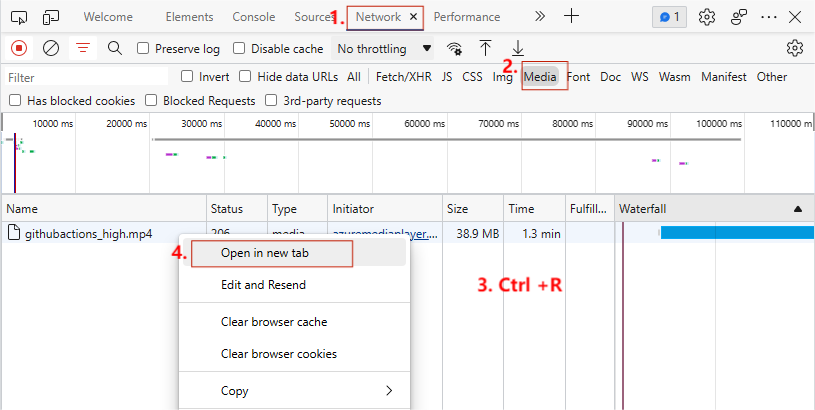Screen dimensions: 815x410
Task: Show more DevTools tabs chevron
Action: tap(540, 17)
